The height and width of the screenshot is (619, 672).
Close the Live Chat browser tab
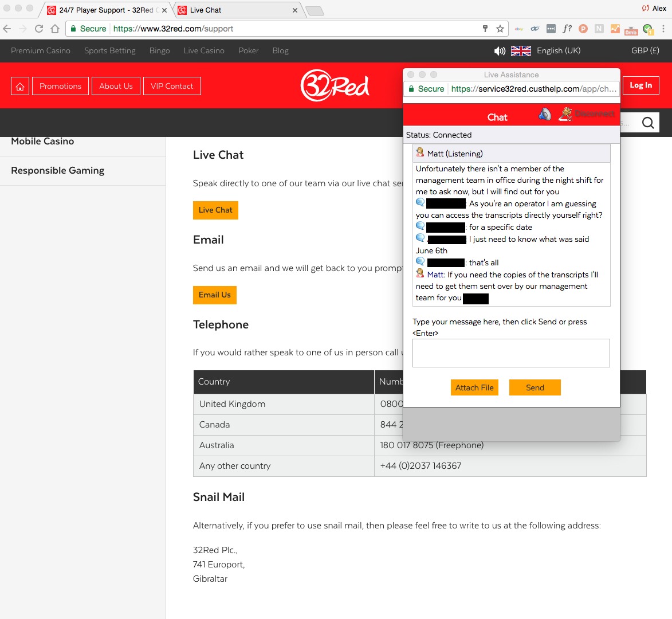click(x=295, y=10)
